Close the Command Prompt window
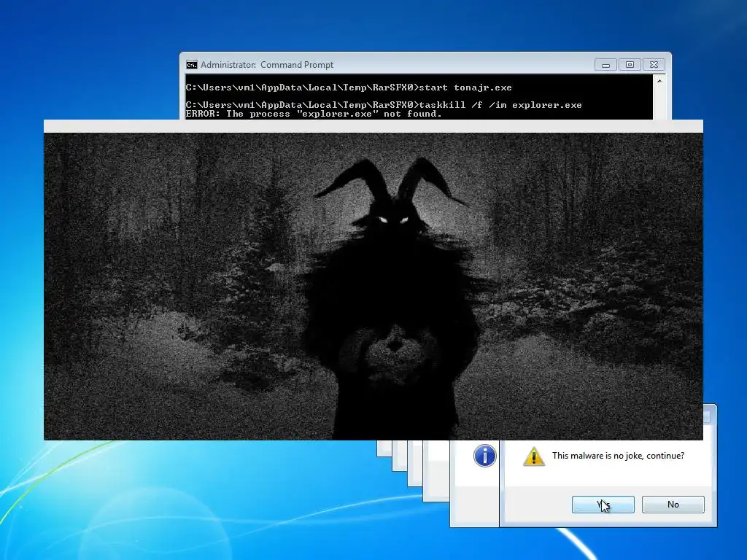747x560 pixels. pos(654,65)
